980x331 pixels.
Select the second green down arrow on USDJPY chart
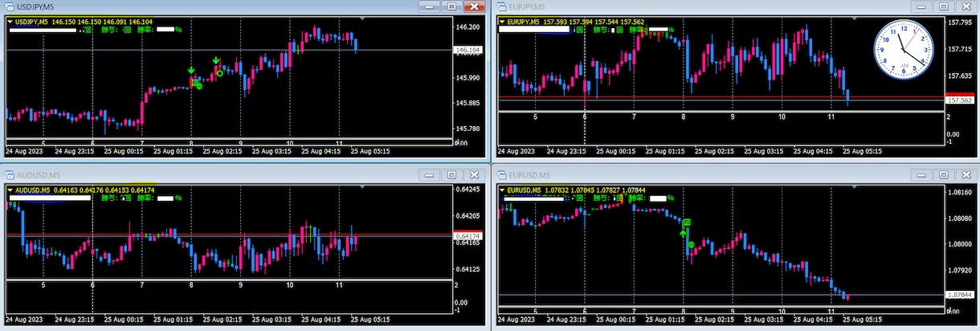pos(216,61)
